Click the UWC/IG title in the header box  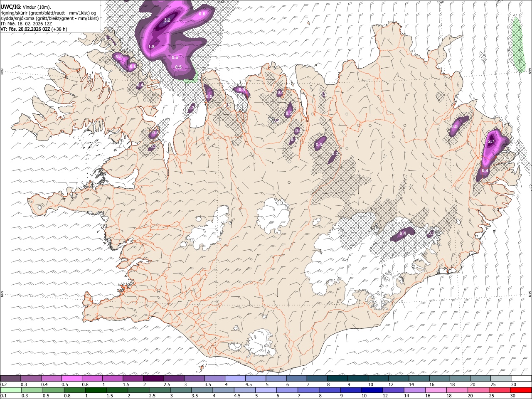(x=10, y=6)
